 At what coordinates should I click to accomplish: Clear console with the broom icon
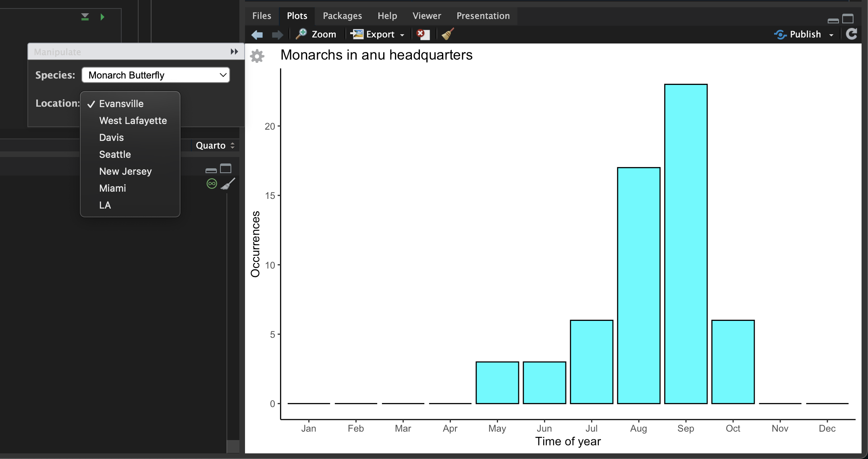click(x=228, y=184)
